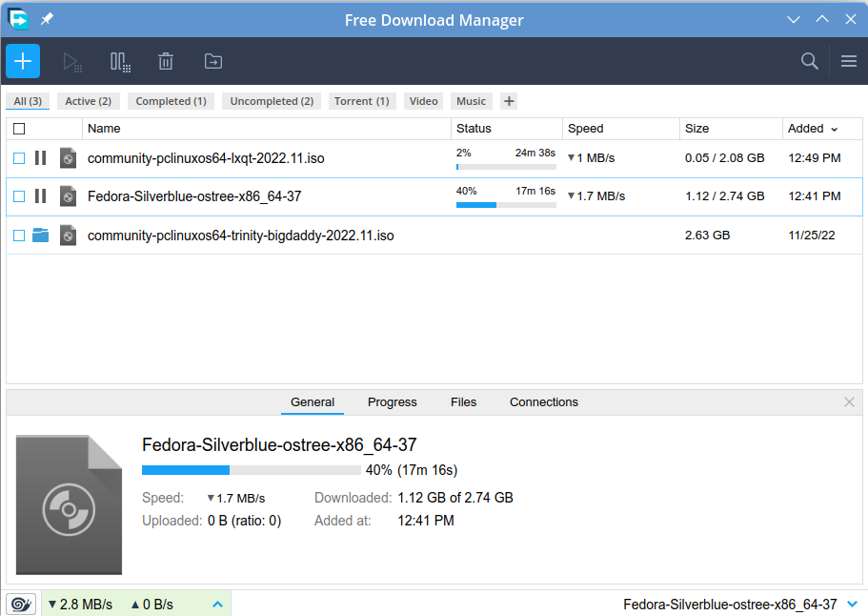The width and height of the screenshot is (868, 616).
Task: Click the start all downloads toolbar icon
Action: [x=72, y=61]
